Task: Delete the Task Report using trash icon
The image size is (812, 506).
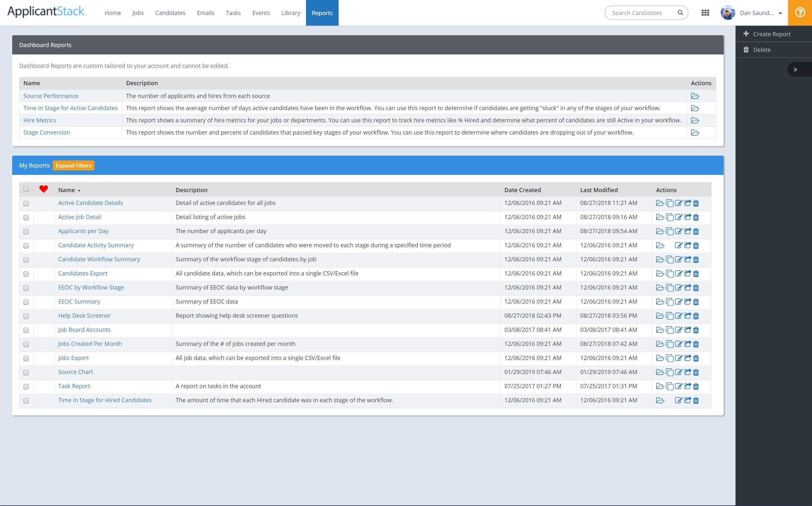Action: point(696,386)
